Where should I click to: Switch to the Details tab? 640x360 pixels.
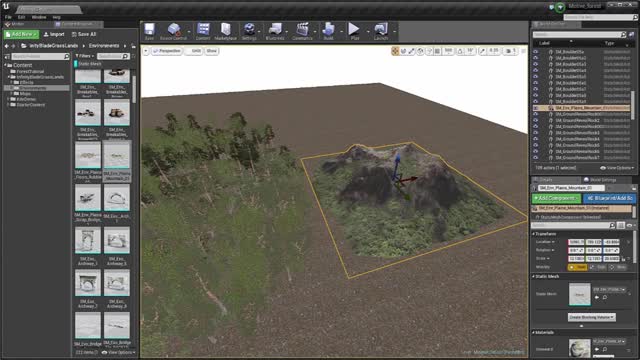(545, 180)
